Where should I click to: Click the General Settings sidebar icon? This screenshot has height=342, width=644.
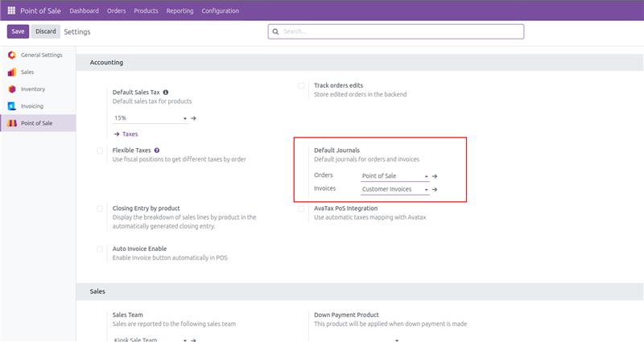click(x=11, y=55)
